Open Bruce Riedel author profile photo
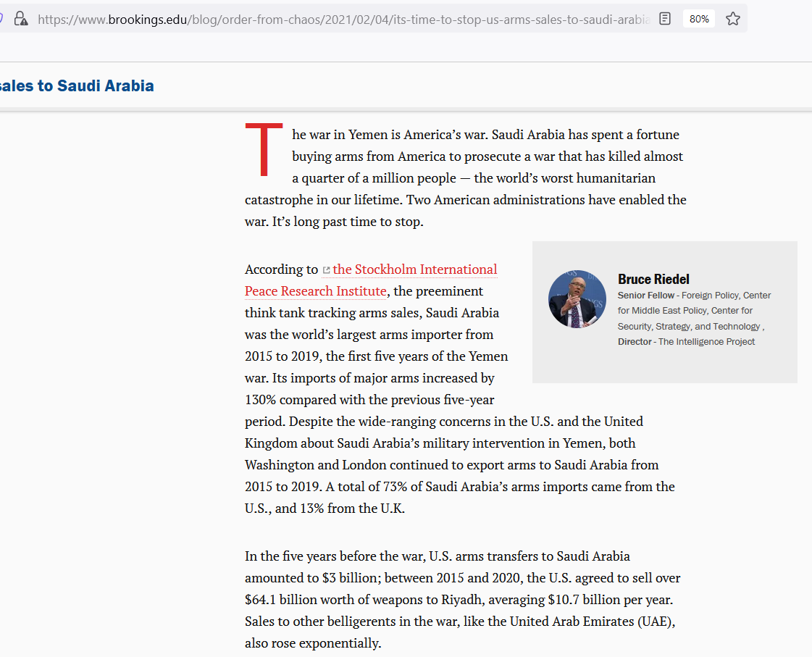 pyautogui.click(x=577, y=298)
